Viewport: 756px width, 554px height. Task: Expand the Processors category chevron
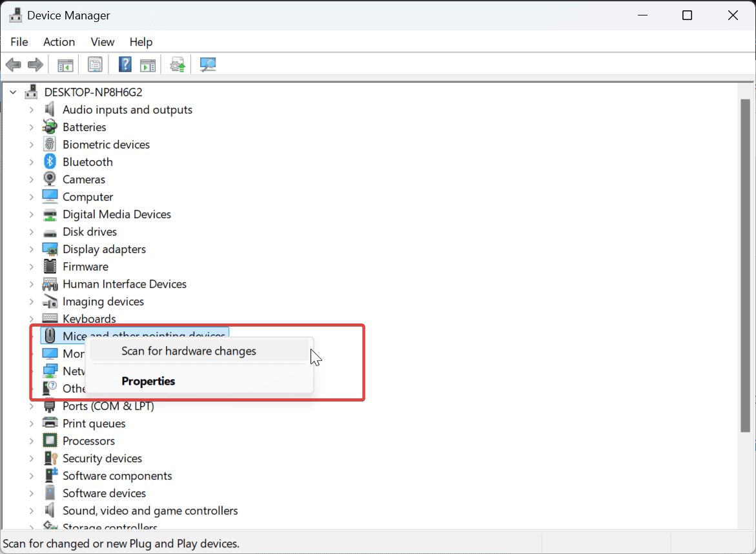pos(32,441)
